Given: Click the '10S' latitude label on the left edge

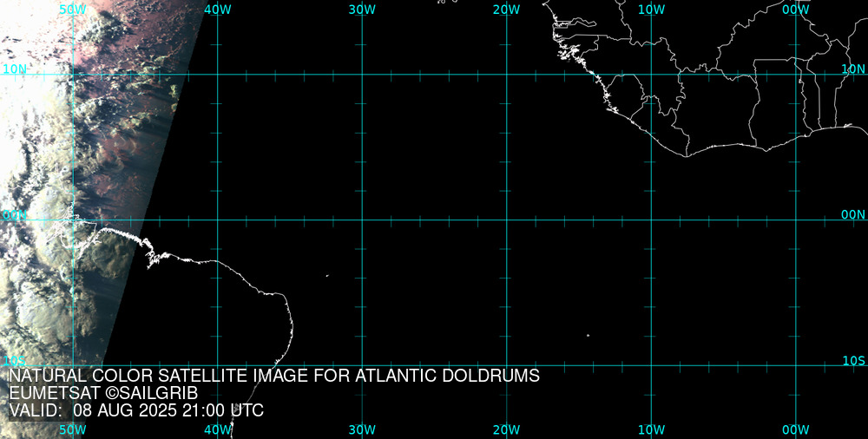Looking at the screenshot, I should tap(15, 361).
